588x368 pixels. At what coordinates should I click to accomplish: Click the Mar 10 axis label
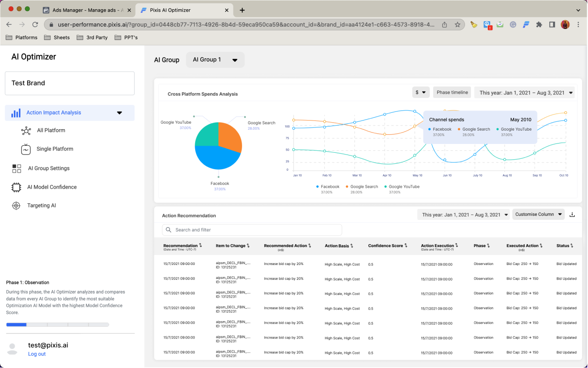(x=357, y=175)
